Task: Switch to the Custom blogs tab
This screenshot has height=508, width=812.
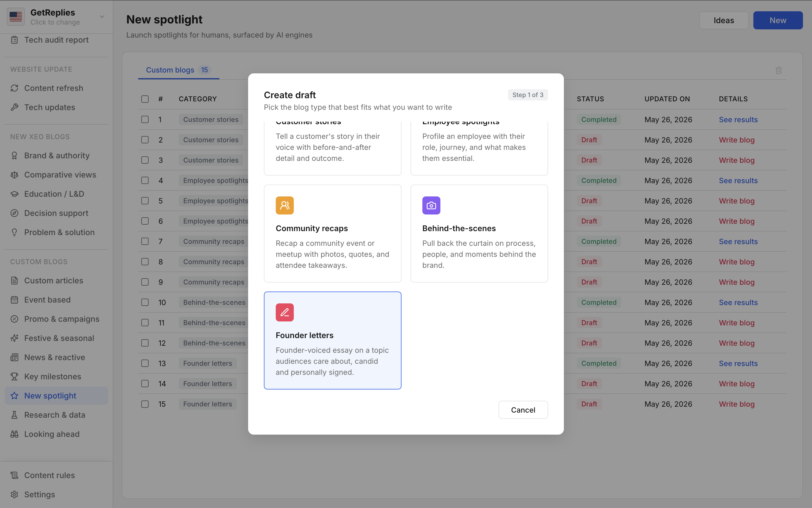Action: (x=178, y=70)
